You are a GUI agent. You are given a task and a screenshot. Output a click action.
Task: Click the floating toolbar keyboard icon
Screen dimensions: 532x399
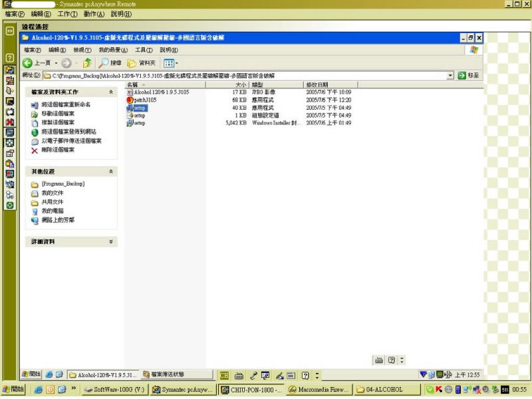coord(379,360)
